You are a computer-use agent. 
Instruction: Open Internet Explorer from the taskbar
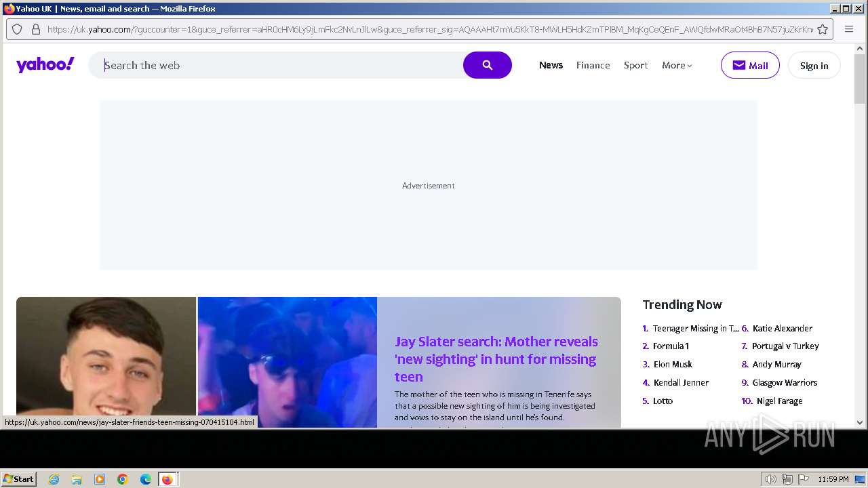click(x=54, y=479)
